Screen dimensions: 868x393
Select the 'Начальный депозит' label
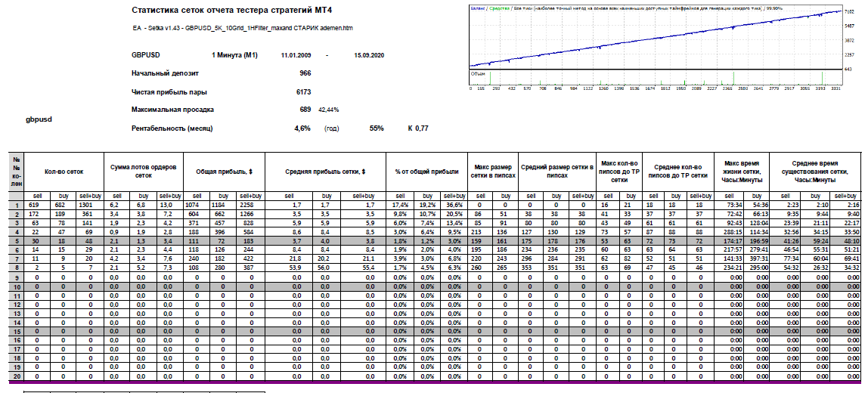coord(165,73)
